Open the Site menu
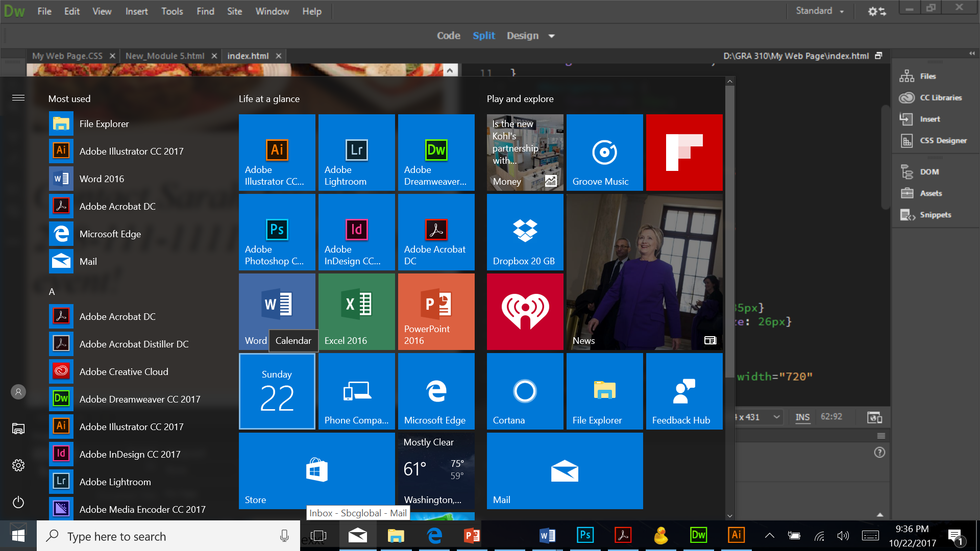The width and height of the screenshot is (980, 551). pos(234,11)
